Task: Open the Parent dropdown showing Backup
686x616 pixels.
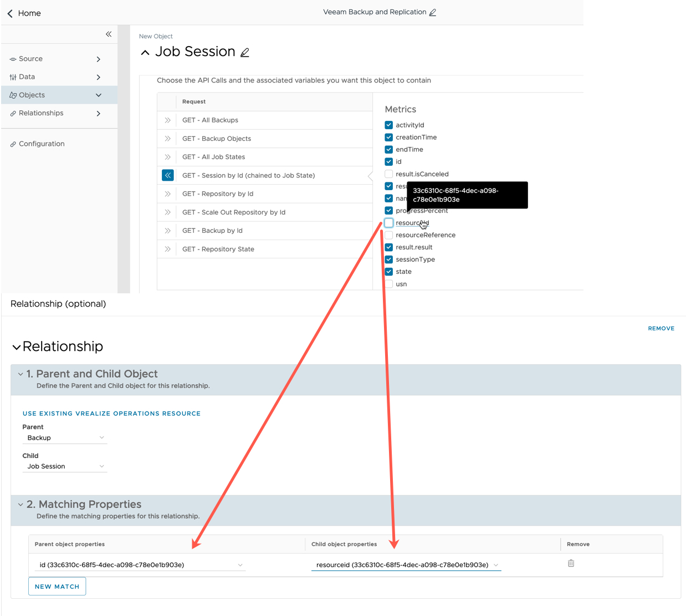Action: pyautogui.click(x=65, y=438)
